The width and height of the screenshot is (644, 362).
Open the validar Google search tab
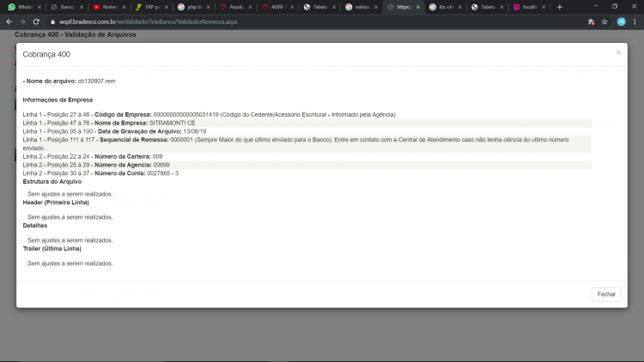click(359, 7)
